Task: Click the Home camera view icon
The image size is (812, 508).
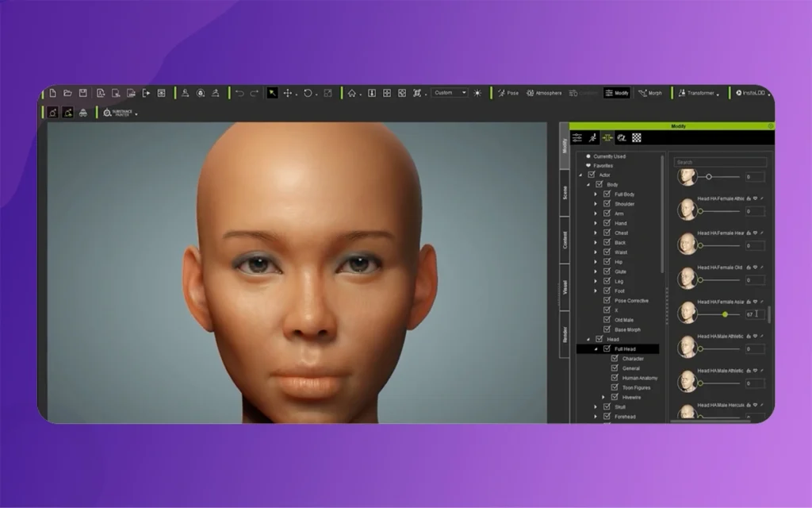Action: 352,93
